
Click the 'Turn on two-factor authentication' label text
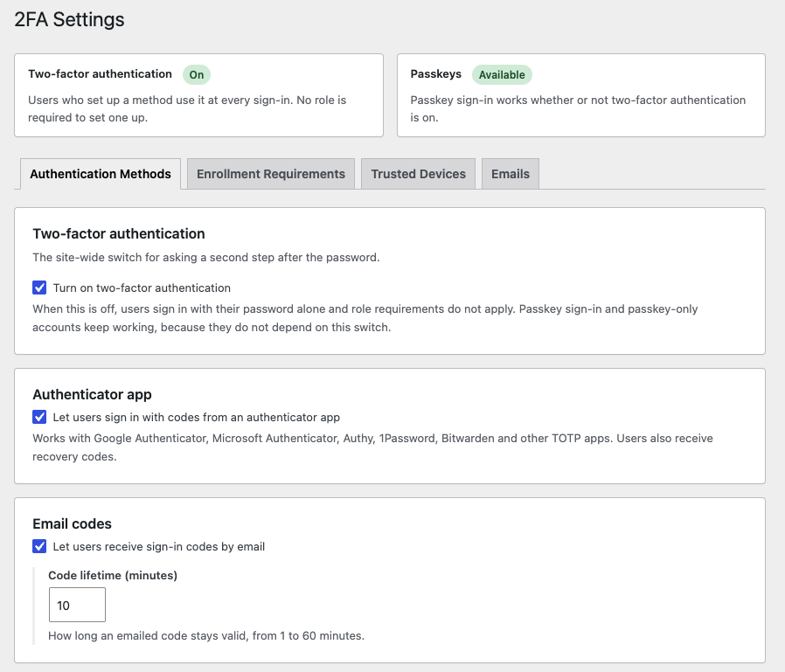142,288
